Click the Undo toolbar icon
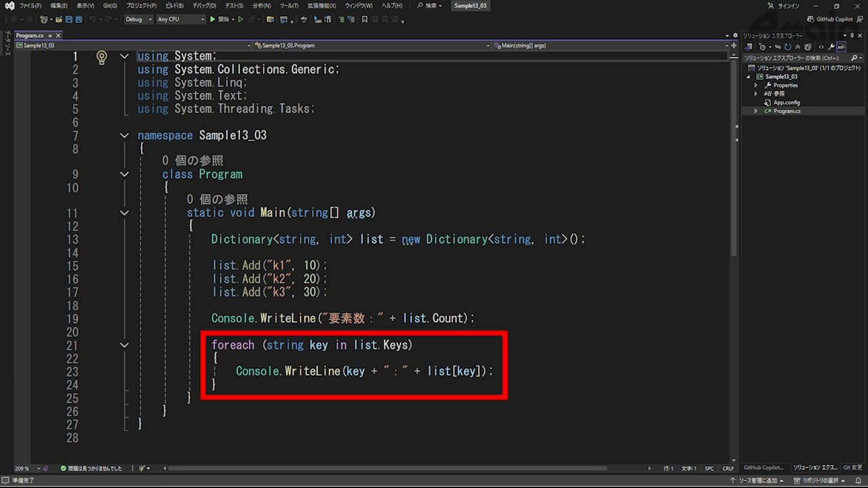Image resolution: width=868 pixels, height=488 pixels. tap(92, 20)
